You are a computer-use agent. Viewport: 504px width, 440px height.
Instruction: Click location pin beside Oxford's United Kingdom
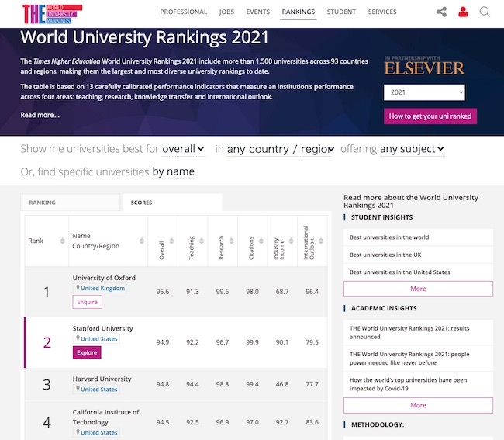tap(78, 288)
